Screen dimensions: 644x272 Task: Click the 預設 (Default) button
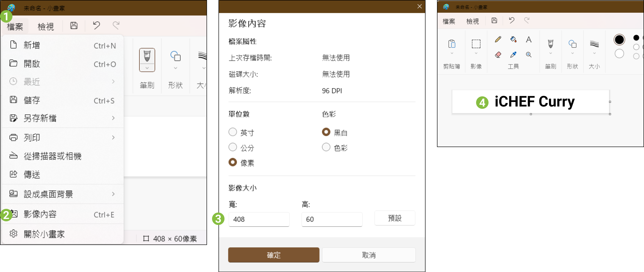pos(394,218)
